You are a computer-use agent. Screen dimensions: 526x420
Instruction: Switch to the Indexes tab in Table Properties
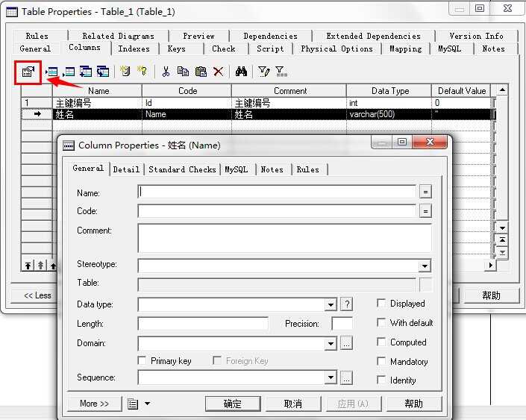[134, 49]
